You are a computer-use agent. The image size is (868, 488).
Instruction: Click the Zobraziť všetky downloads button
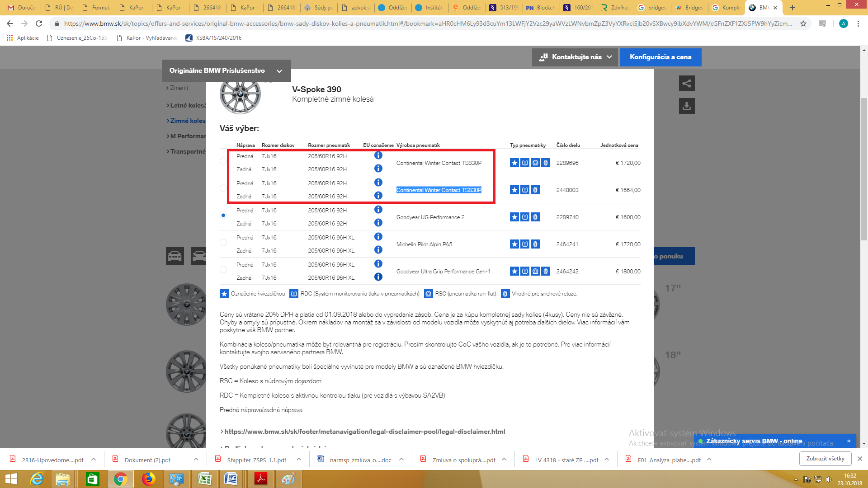(x=825, y=459)
